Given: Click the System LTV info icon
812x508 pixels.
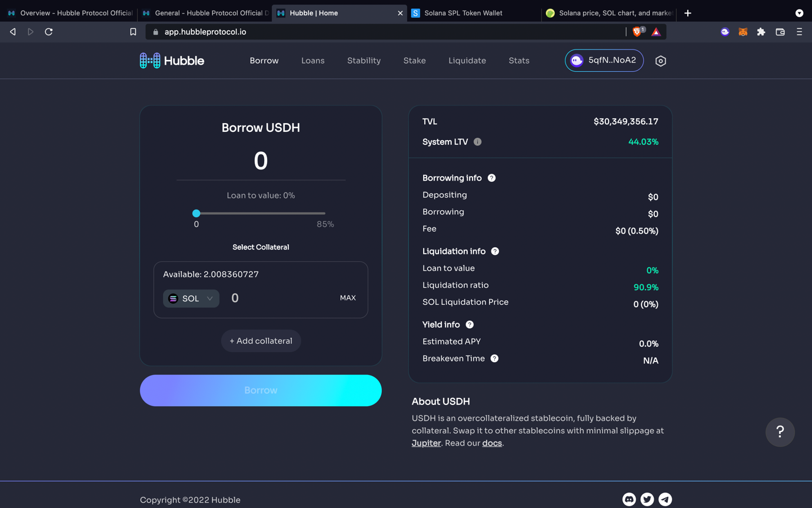Looking at the screenshot, I should pos(477,142).
